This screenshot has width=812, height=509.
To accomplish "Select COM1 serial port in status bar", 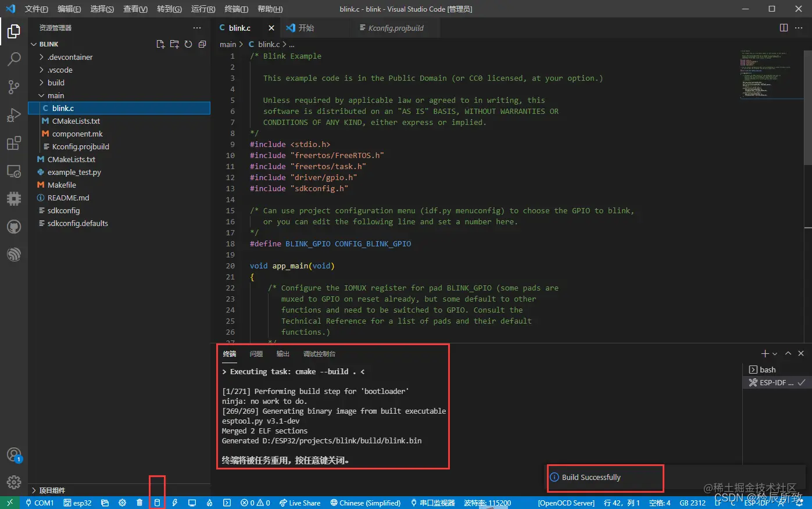I will 40,503.
